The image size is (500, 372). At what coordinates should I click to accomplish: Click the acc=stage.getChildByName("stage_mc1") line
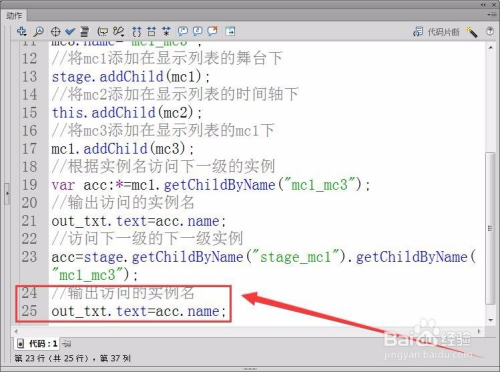tap(264, 257)
